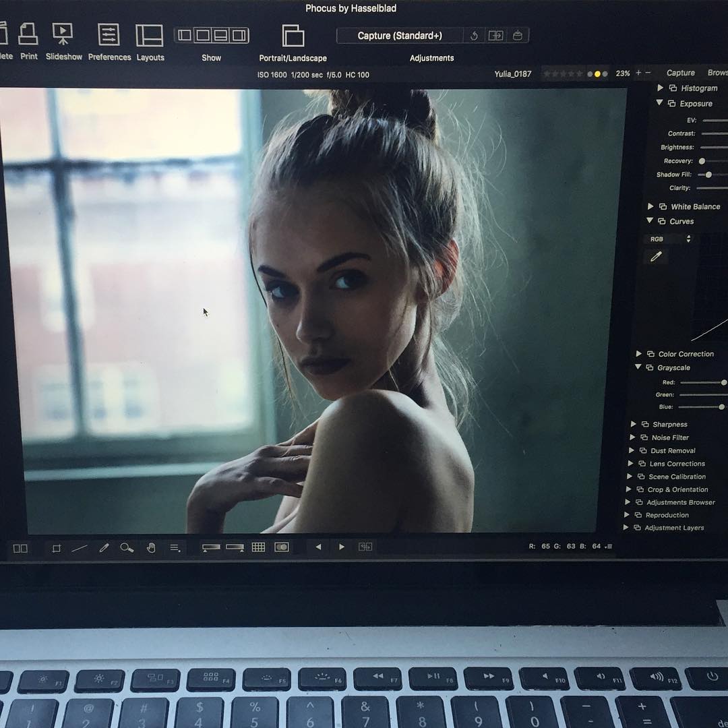Toggle the grid overlay icon

[258, 547]
